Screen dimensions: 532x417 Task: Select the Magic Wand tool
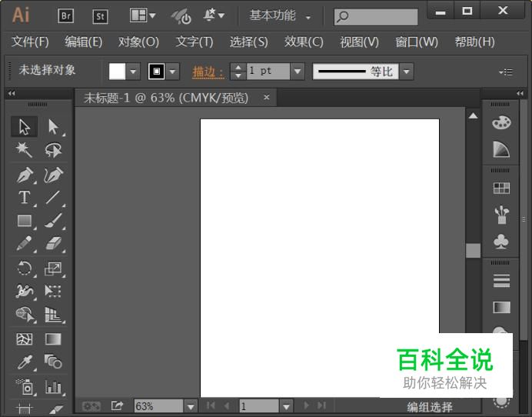click(25, 150)
